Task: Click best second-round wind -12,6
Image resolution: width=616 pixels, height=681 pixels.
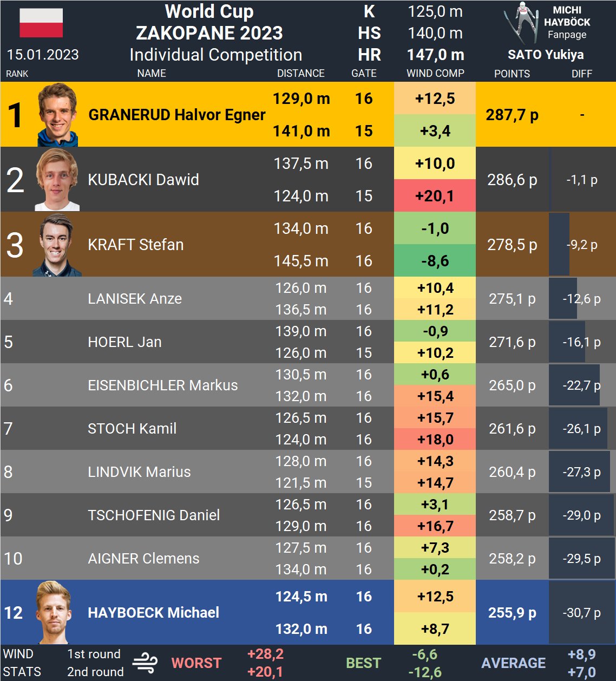Action: (425, 672)
